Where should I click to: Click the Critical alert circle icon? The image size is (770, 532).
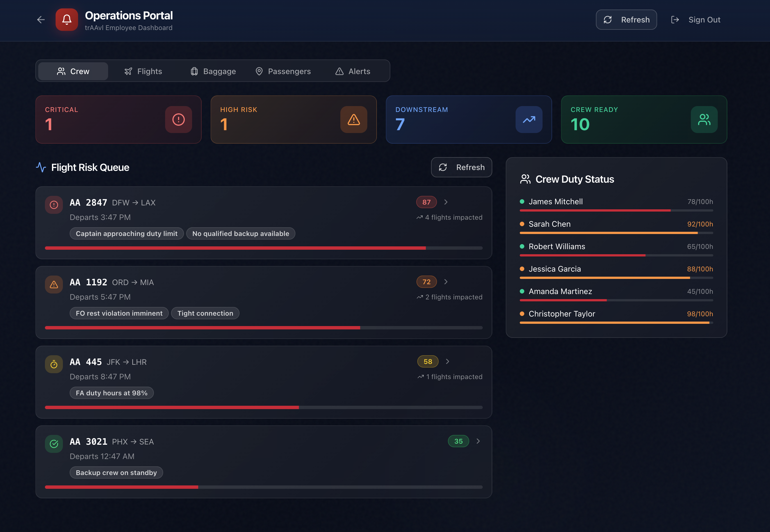[x=179, y=120]
